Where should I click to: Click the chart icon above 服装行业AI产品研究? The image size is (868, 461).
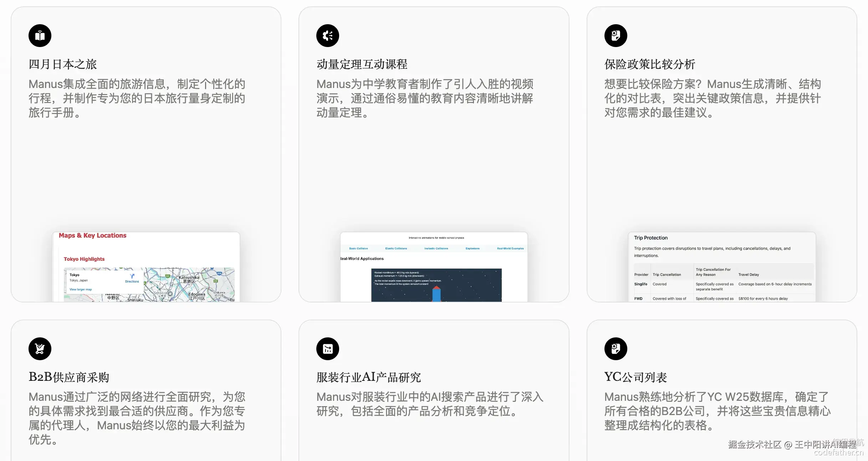[327, 348]
